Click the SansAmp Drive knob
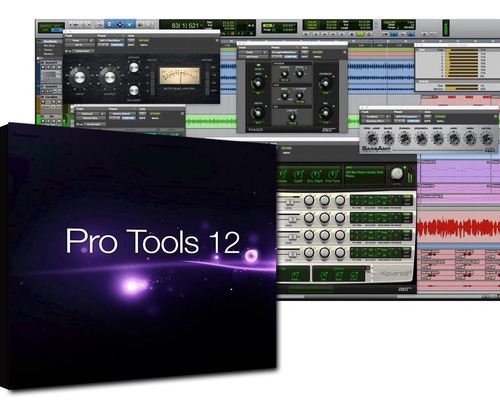The width and height of the screenshot is (500, 416). [438, 139]
